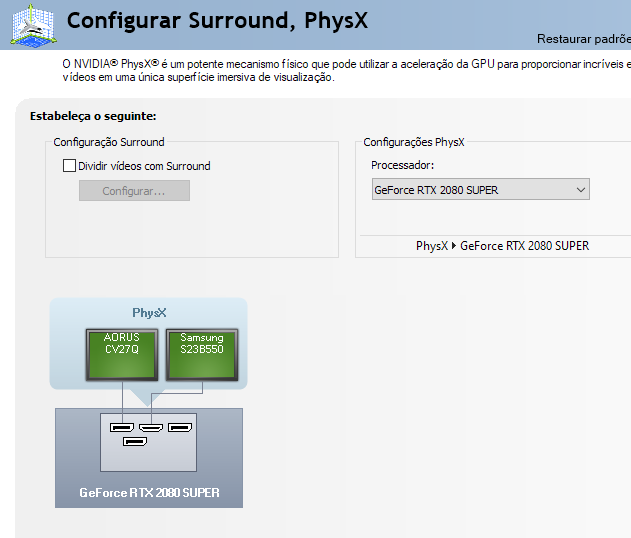
Task: Click the lower-row display port icon
Action: point(135,442)
